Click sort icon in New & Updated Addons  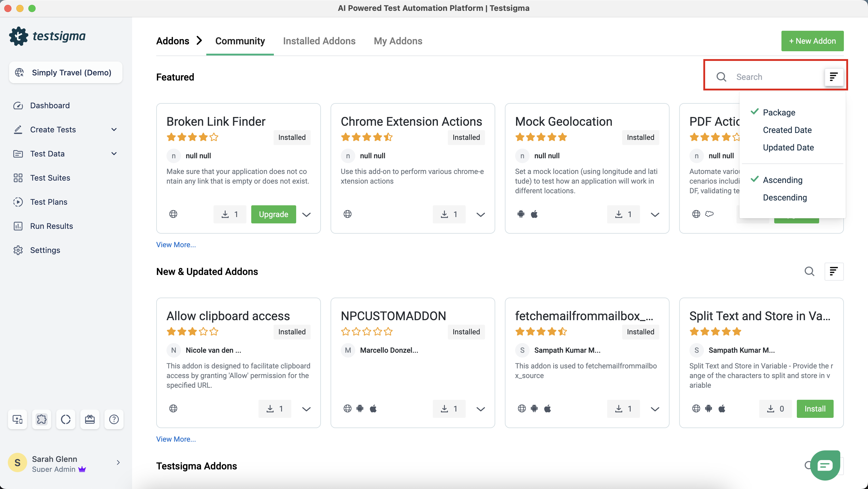point(834,271)
